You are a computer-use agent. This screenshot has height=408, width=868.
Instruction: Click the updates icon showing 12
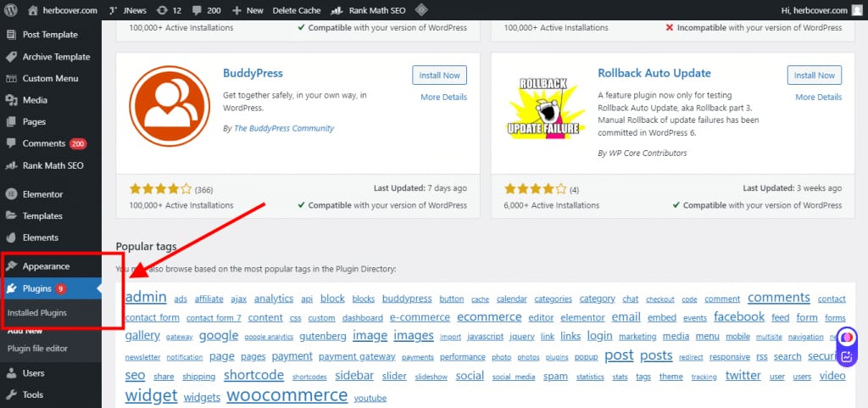click(x=170, y=10)
